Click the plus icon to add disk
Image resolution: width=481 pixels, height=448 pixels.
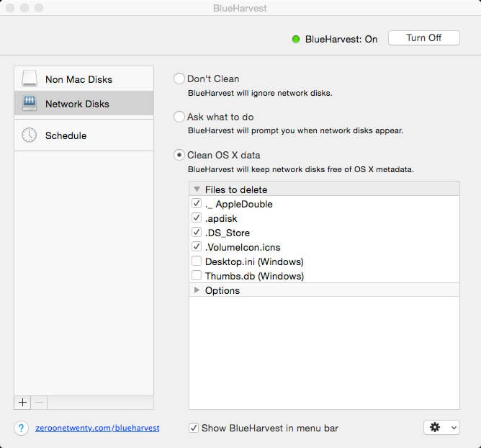click(22, 403)
